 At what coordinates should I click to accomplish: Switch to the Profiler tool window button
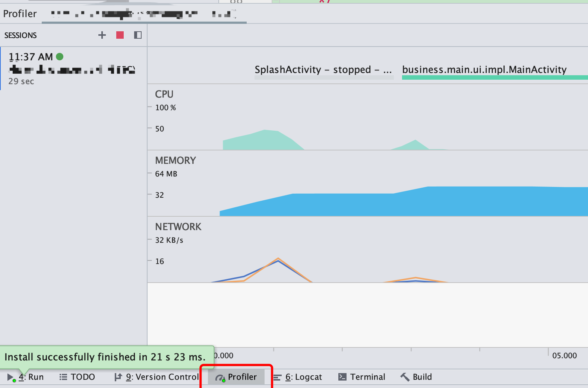(x=236, y=377)
